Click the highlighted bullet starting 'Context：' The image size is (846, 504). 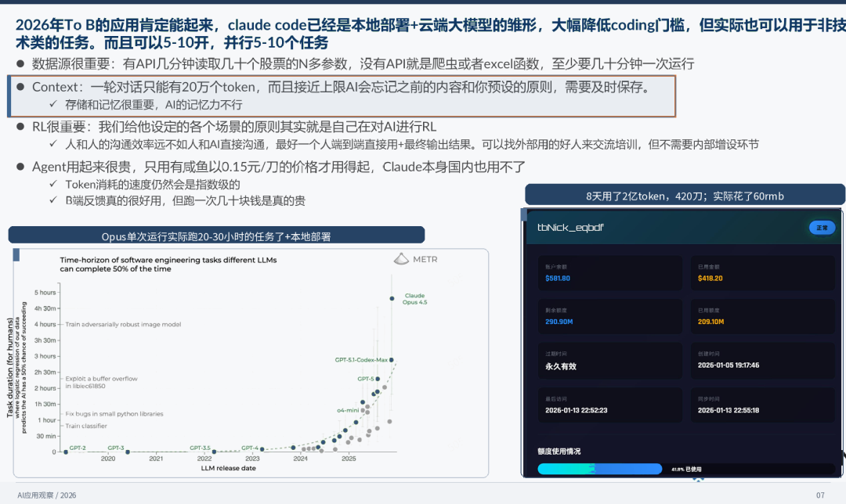pyautogui.click(x=342, y=88)
